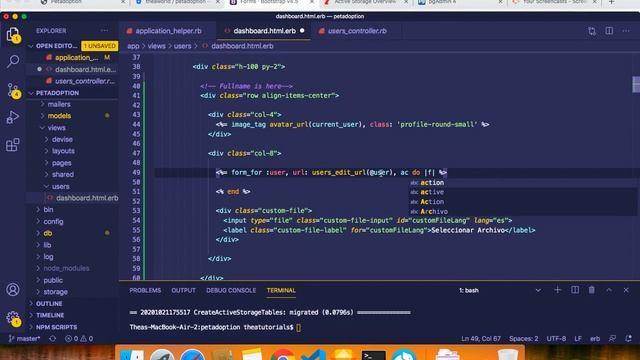Open Visual Studio Code from the Dock
The image size is (640, 360).
313,356
